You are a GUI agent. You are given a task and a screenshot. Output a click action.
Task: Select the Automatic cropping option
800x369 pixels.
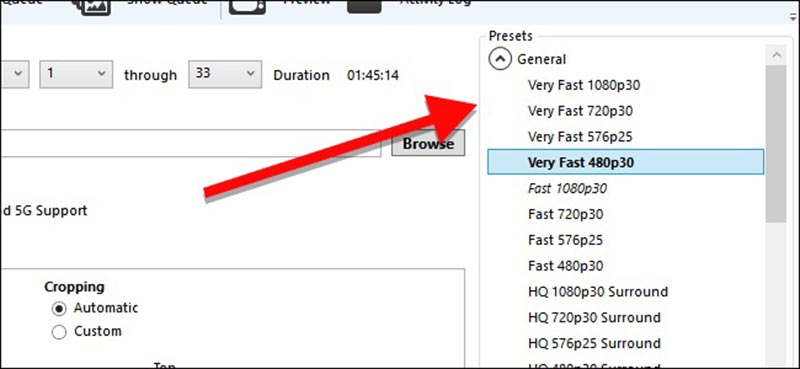59,308
